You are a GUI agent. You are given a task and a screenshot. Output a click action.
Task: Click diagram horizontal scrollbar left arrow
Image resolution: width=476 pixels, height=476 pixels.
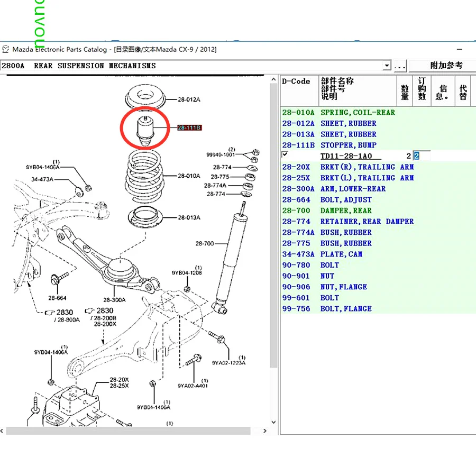coord(2,431)
